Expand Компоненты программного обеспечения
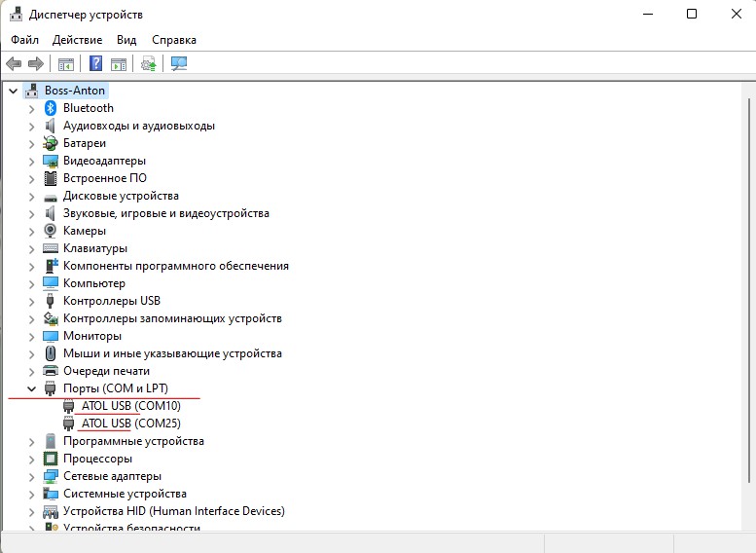Screen dimensions: 756x553 (x=31, y=267)
